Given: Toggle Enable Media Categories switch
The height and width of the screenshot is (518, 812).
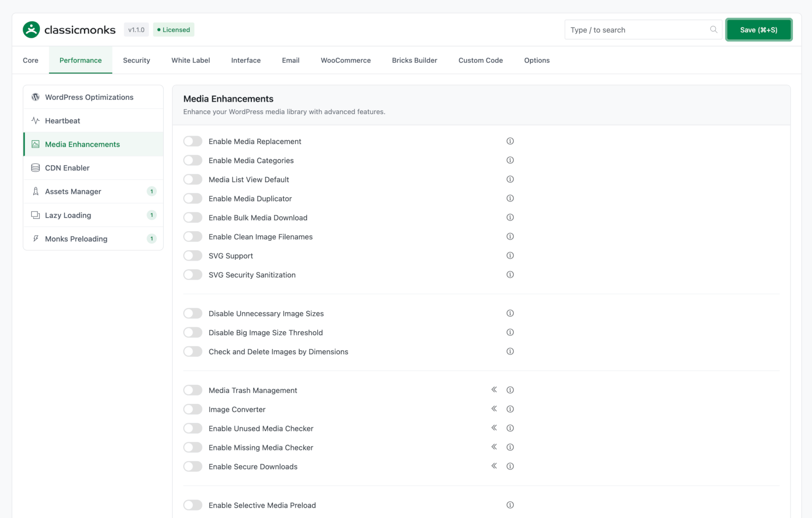Looking at the screenshot, I should point(193,161).
